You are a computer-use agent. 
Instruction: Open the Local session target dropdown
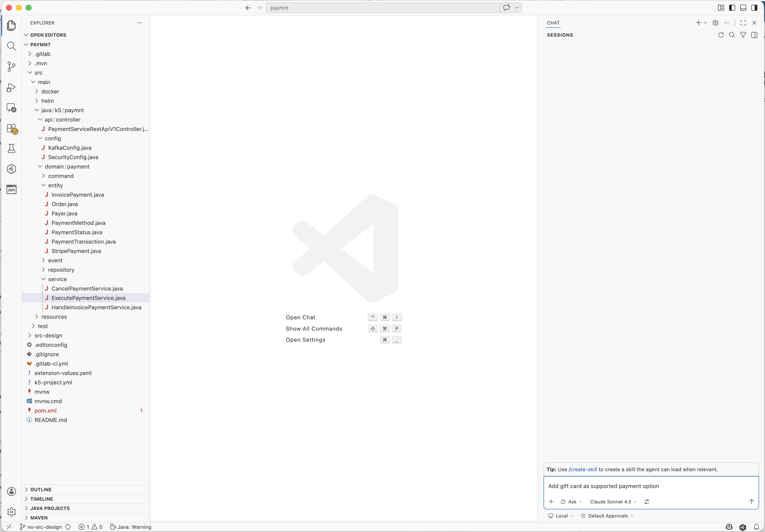click(561, 516)
